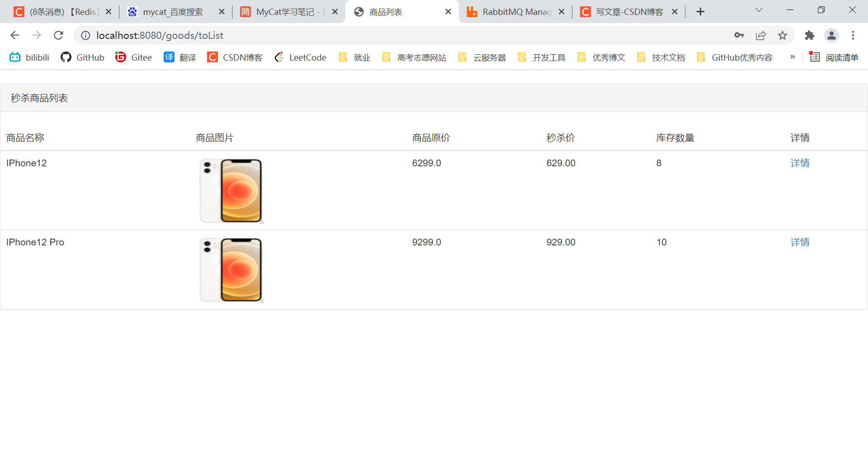868x461 pixels.
Task: Open the extensions puzzle icon
Action: point(810,35)
